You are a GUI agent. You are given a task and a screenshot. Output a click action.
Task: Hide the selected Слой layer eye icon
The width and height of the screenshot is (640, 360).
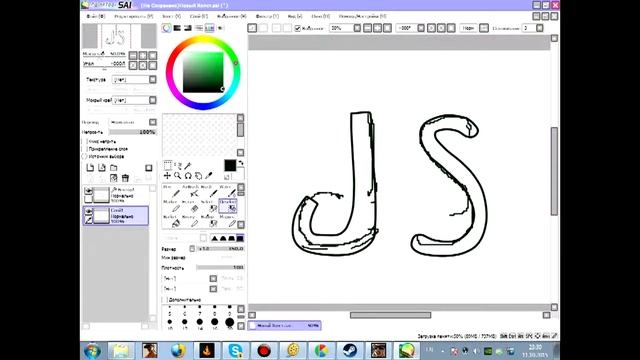coord(88,211)
